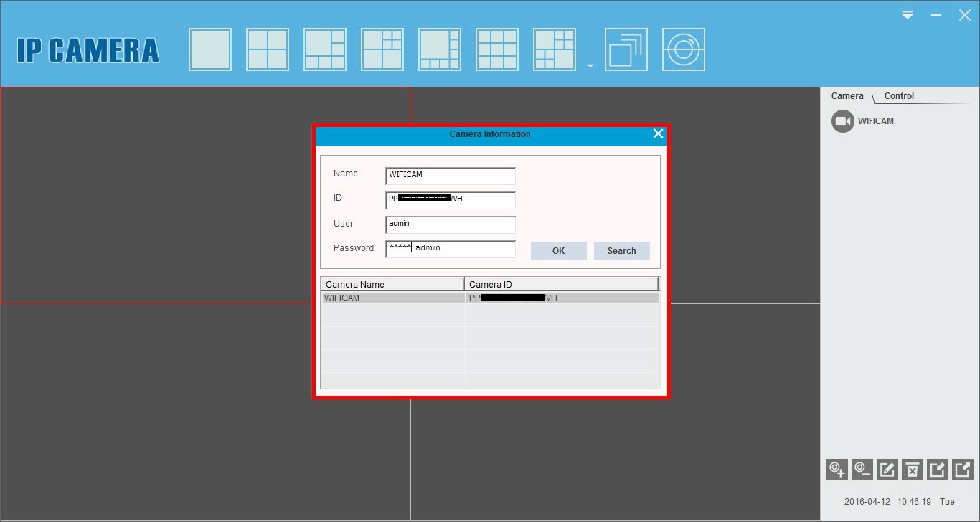Click inside the Name input field
980x522 pixels.
tap(450, 175)
